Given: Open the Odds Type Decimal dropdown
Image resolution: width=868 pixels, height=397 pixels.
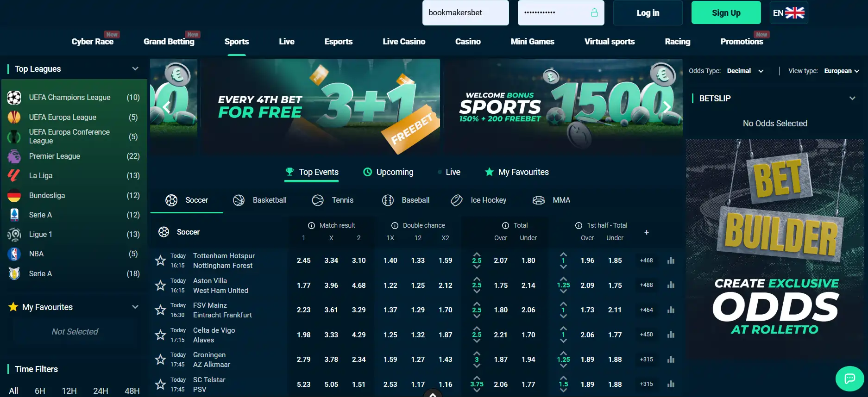Looking at the screenshot, I should point(745,71).
